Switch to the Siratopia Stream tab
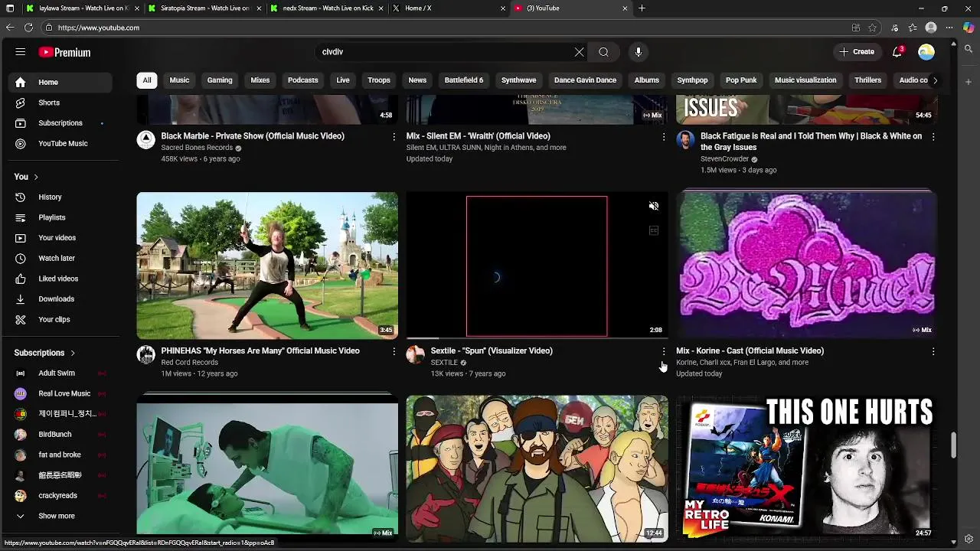980x551 pixels. (x=203, y=8)
